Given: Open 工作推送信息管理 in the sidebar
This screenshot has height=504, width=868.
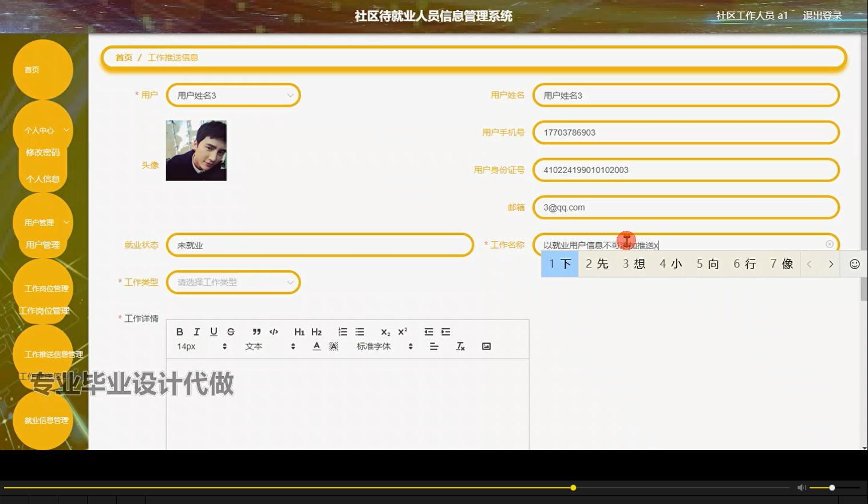Looking at the screenshot, I should [54, 355].
